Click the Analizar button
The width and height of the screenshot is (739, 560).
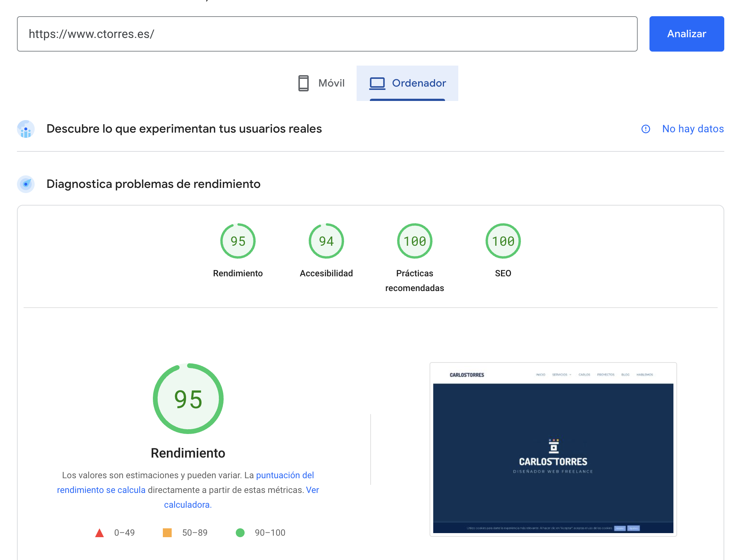pos(686,34)
